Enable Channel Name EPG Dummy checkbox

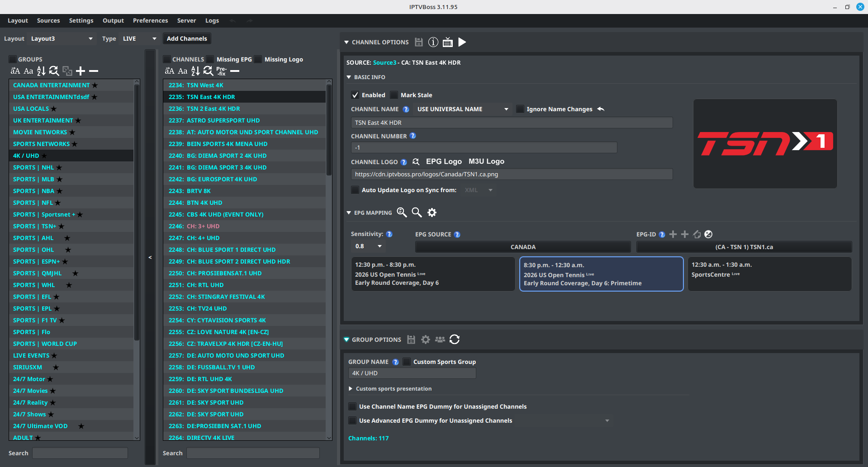tap(352, 406)
